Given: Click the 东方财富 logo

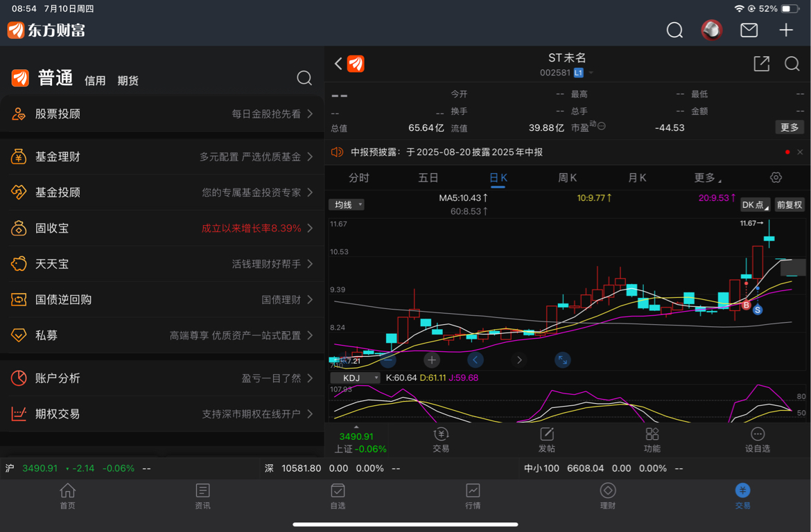Looking at the screenshot, I should point(46,30).
